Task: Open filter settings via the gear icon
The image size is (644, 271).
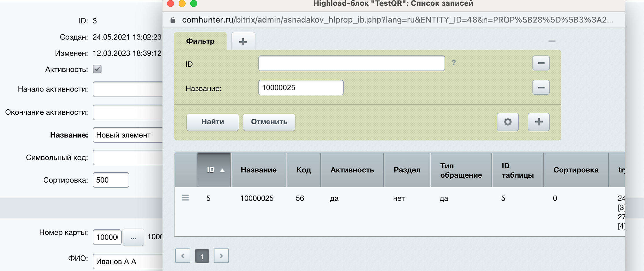Action: 508,122
